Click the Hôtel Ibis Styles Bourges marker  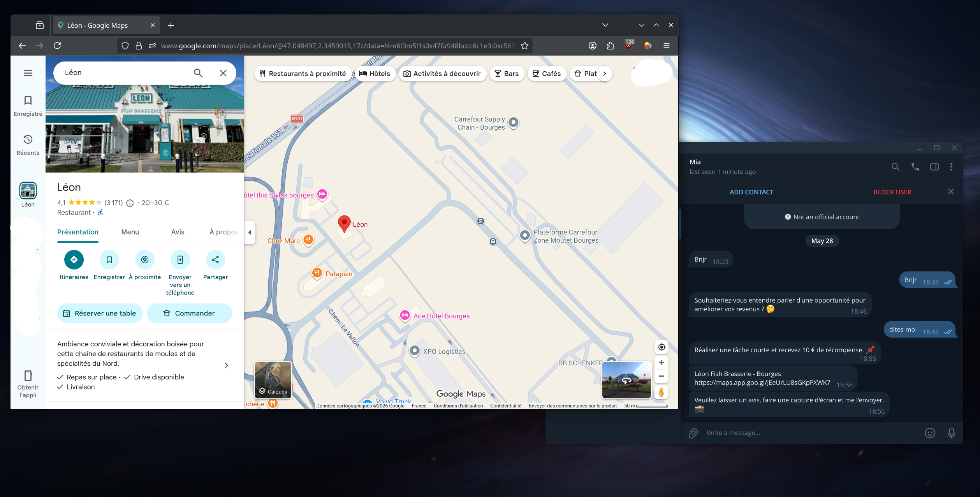(x=322, y=194)
